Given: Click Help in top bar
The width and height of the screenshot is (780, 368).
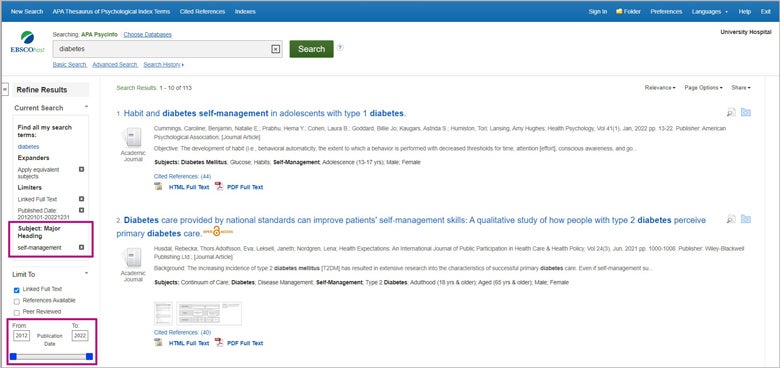Looking at the screenshot, I should pyautogui.click(x=745, y=11).
